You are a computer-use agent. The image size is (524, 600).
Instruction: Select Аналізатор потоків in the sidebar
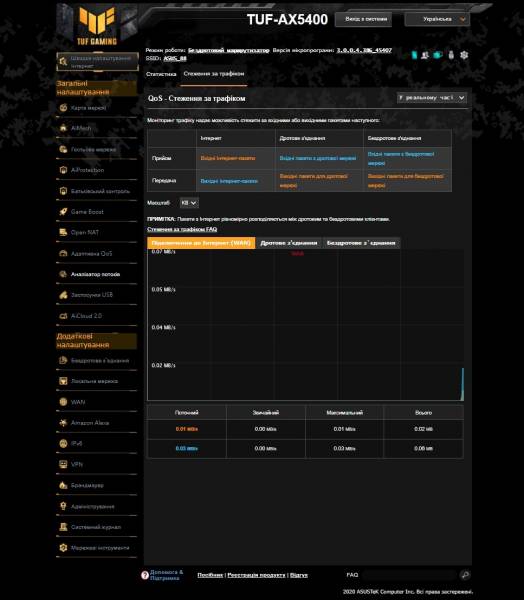coord(96,274)
